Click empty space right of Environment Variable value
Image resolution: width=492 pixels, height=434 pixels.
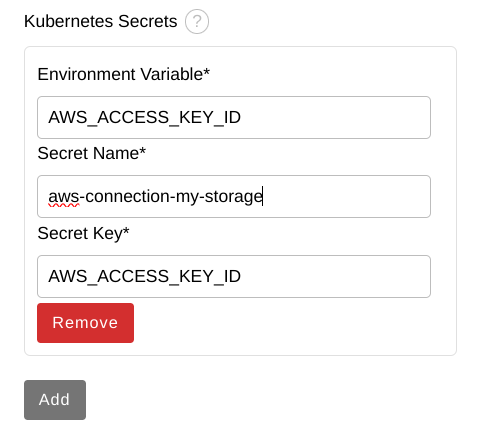[333, 117]
